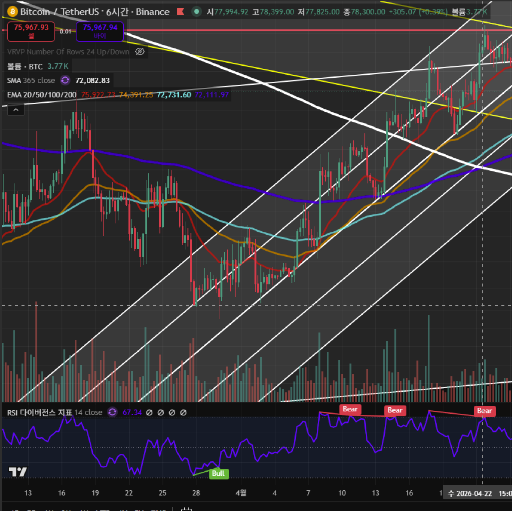Click the 4월 month label on time axis
This screenshot has width=512, height=511.
tap(241, 493)
